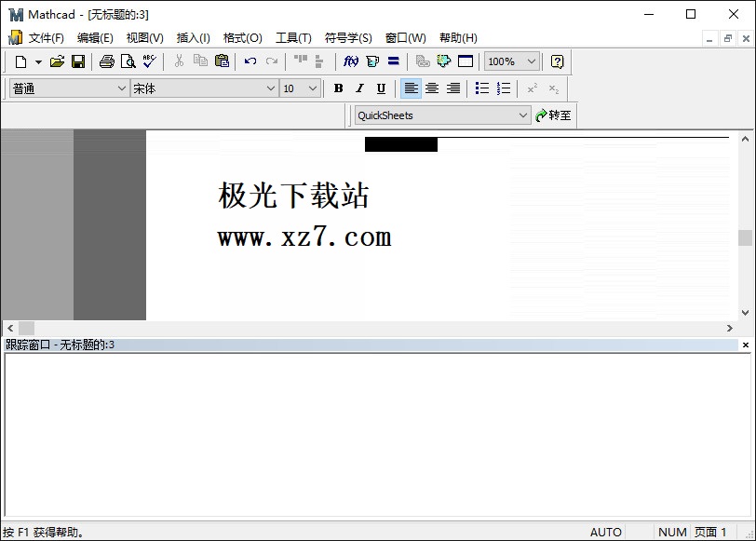This screenshot has height=541, width=756.
Task: Align regions across icon
Action: 301,60
